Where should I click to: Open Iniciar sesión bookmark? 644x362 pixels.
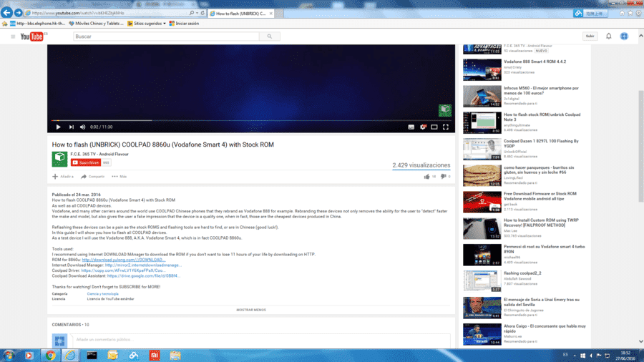pos(184,24)
